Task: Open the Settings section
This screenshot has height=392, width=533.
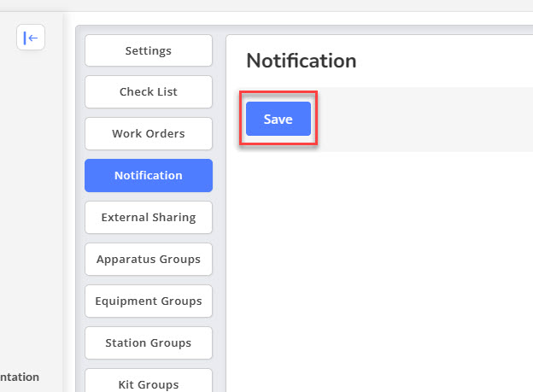Action: click(x=149, y=50)
